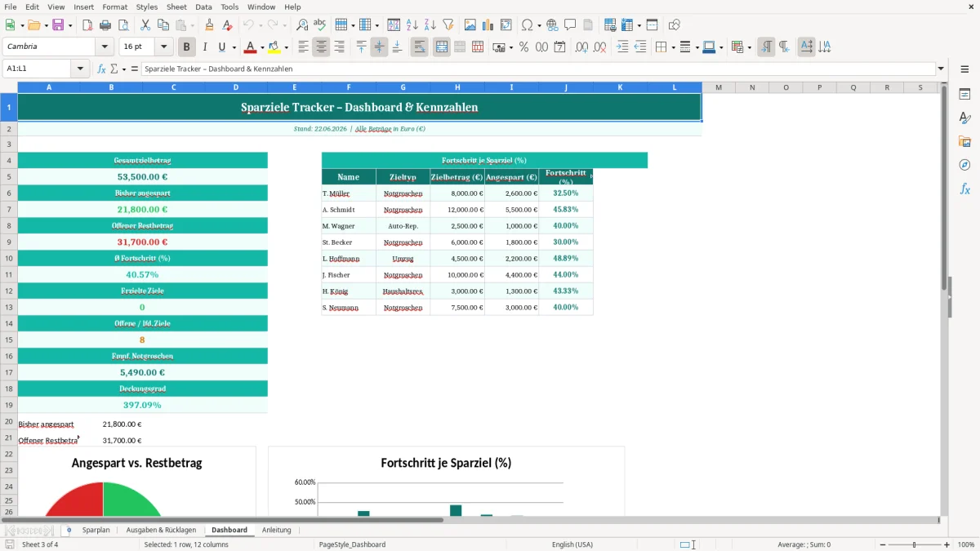
Task: Switch to the Sparplan sheet tab
Action: 96,530
